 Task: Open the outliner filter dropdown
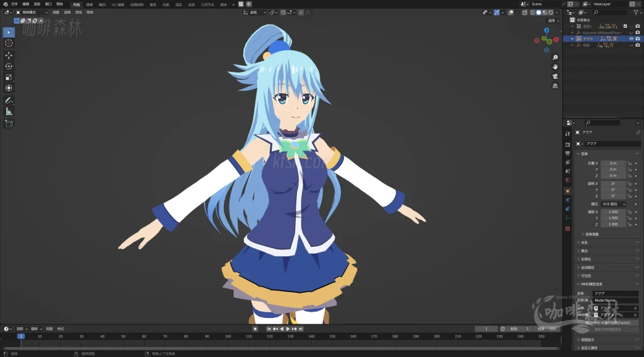pos(637,13)
